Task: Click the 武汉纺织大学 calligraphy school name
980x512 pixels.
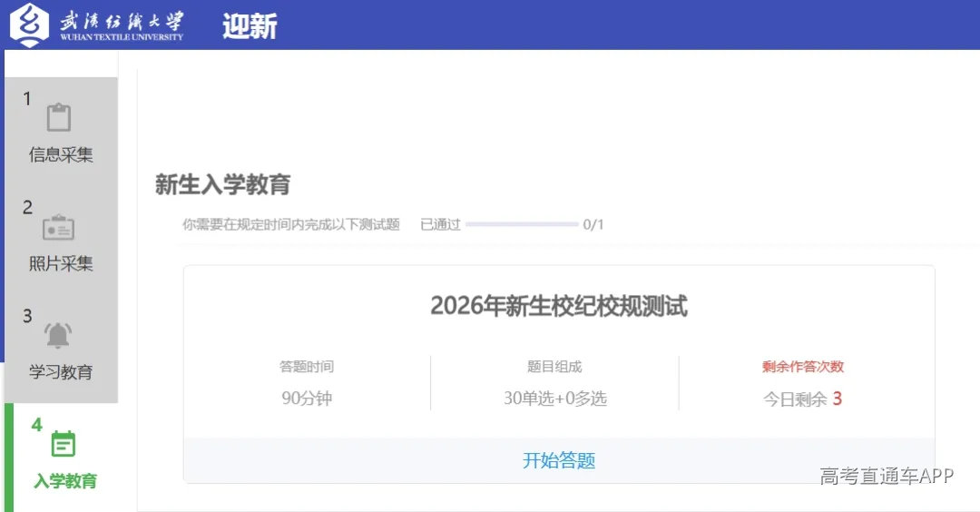Action: point(122,21)
